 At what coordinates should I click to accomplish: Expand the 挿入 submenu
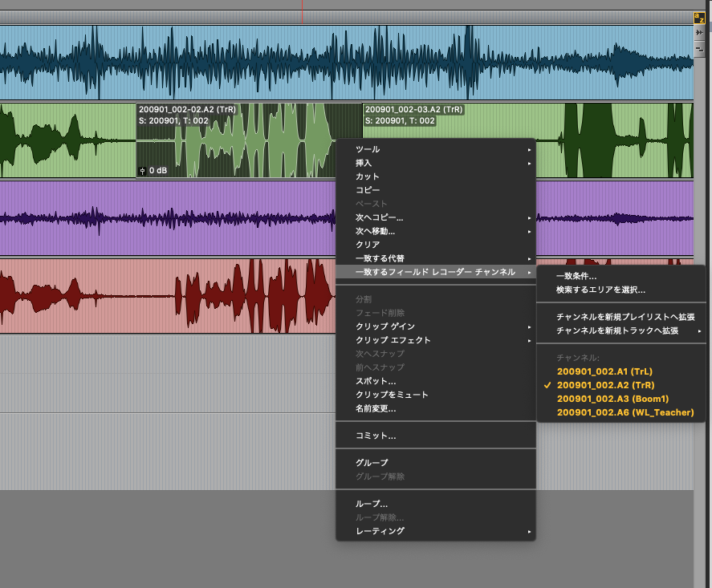[x=436, y=163]
